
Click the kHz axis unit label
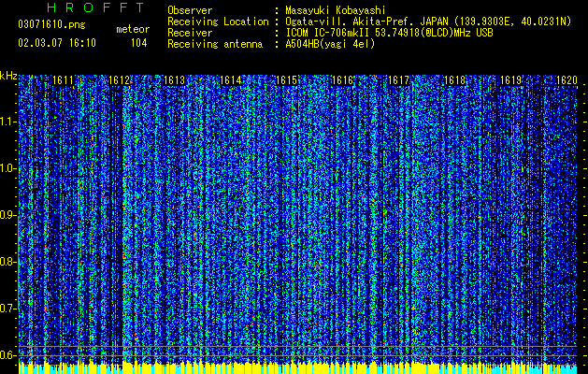[8, 76]
